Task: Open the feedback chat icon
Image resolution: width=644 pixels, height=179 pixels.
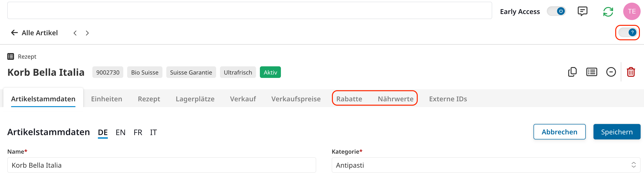Action: [x=582, y=12]
